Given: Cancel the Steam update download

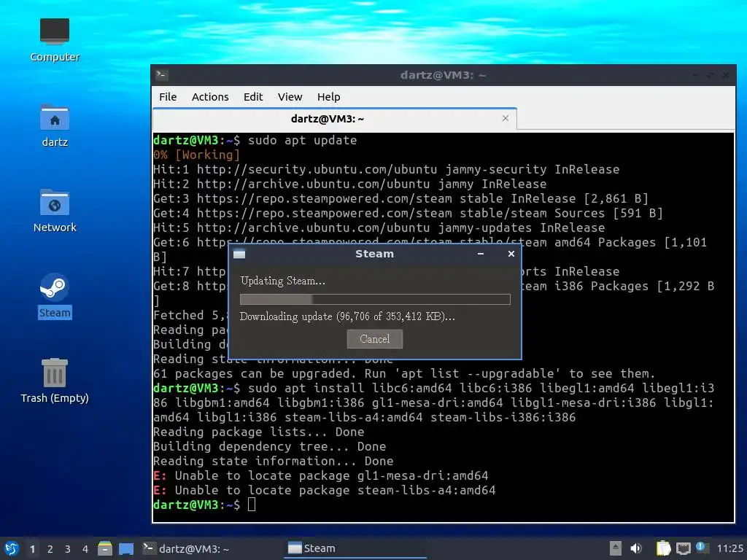Looking at the screenshot, I should [x=374, y=339].
